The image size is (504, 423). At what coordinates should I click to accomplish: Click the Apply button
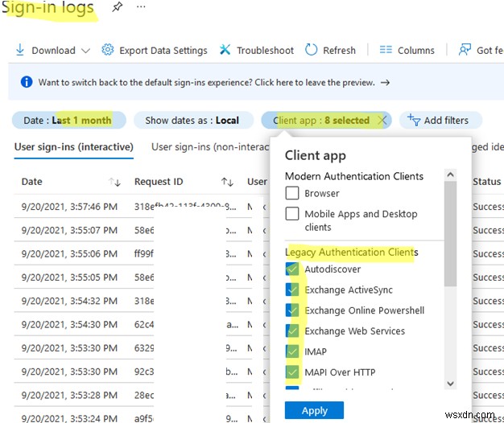[x=314, y=410]
